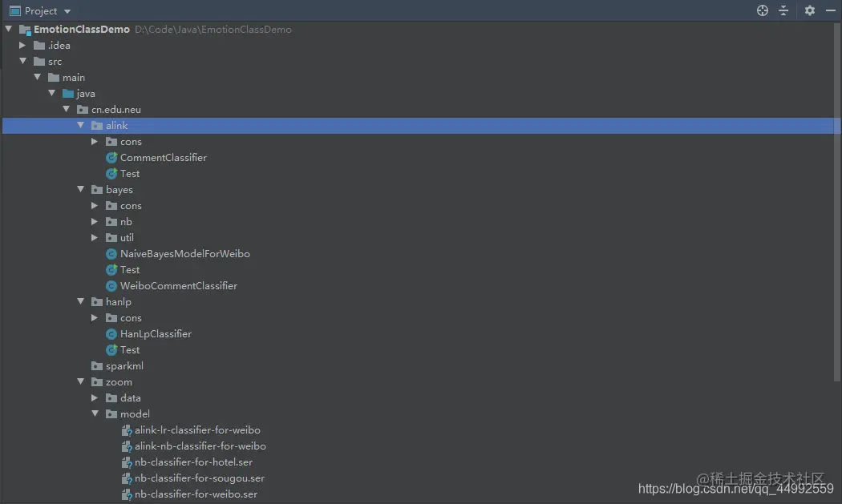Collapse the bayes package arrow
The image size is (842, 504).
coord(80,189)
